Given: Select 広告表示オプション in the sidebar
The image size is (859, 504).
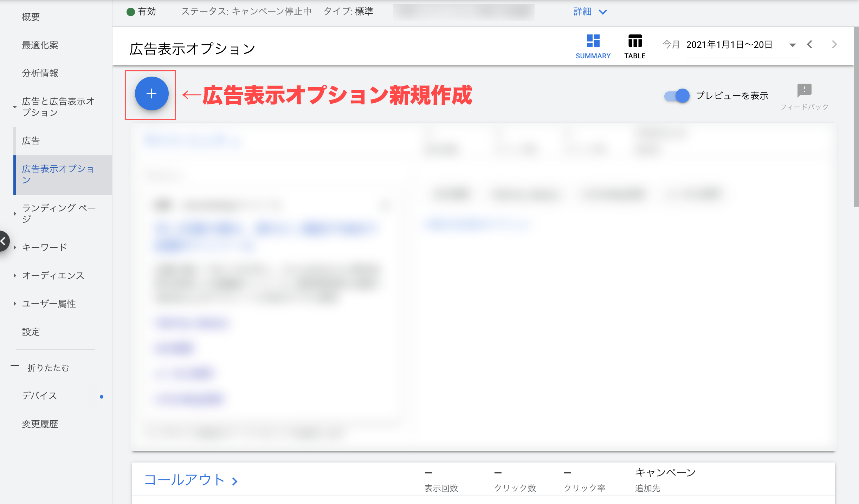Looking at the screenshot, I should point(58,175).
